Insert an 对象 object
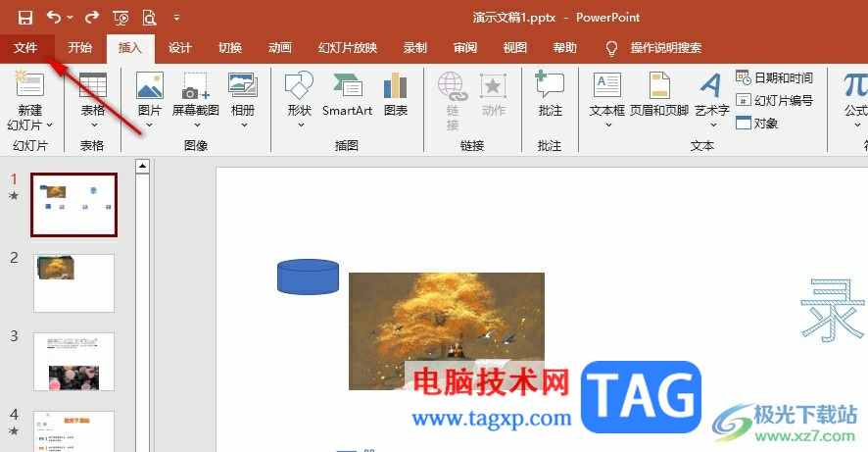The width and height of the screenshot is (868, 452). (x=756, y=123)
